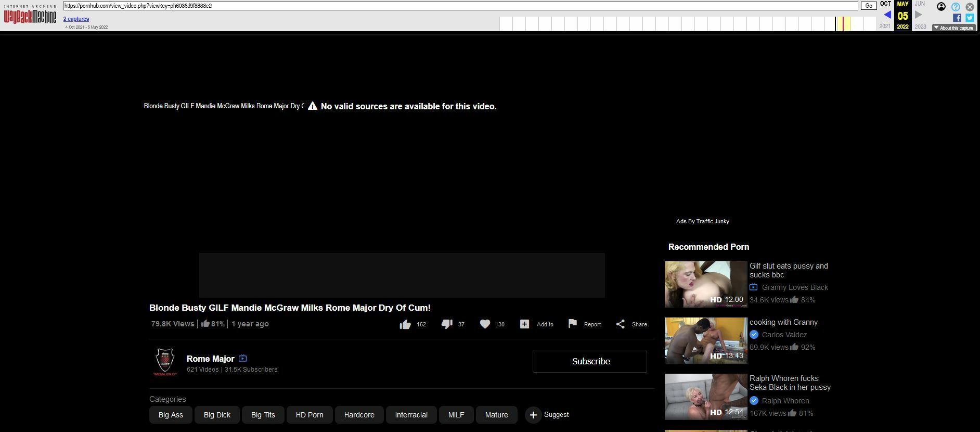Click the verified checkmark beside Carlos Valdez
The width and height of the screenshot is (980, 432).
click(x=754, y=335)
